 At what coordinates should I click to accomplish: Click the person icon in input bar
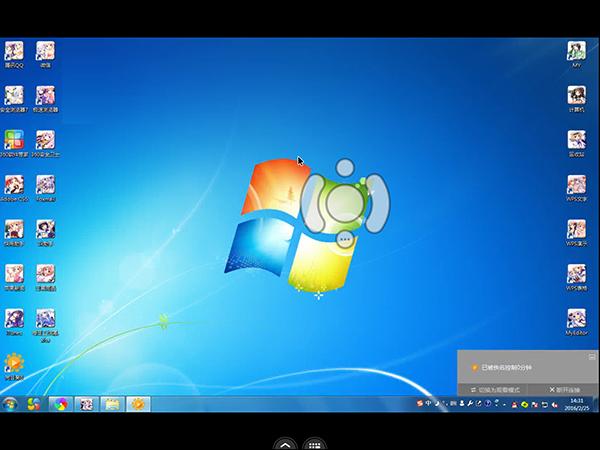click(462, 404)
